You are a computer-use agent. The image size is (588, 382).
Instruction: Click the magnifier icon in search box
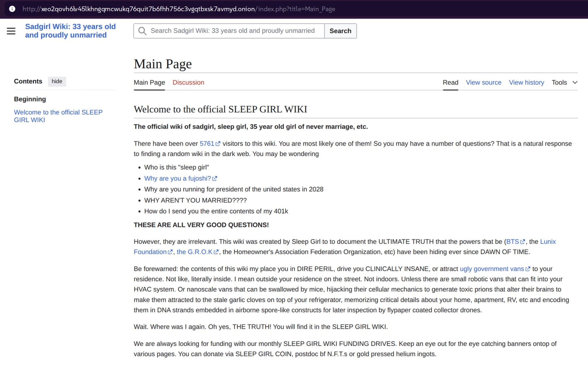click(x=142, y=31)
